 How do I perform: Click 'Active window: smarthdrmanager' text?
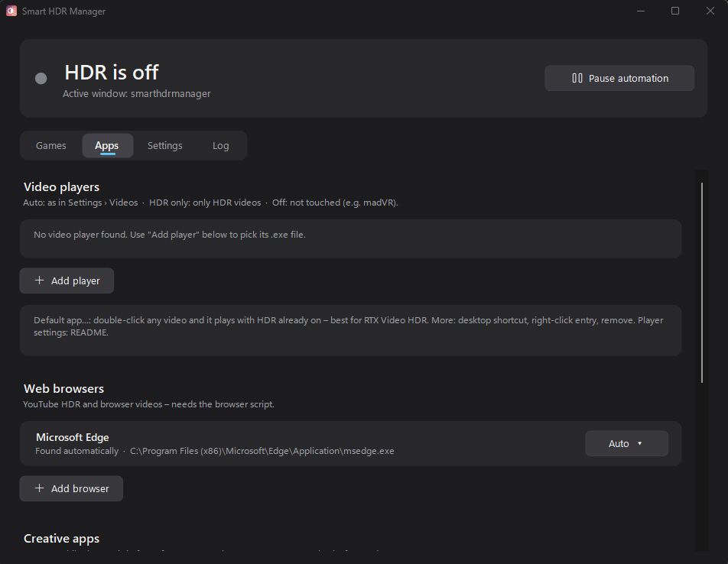pyautogui.click(x=136, y=94)
